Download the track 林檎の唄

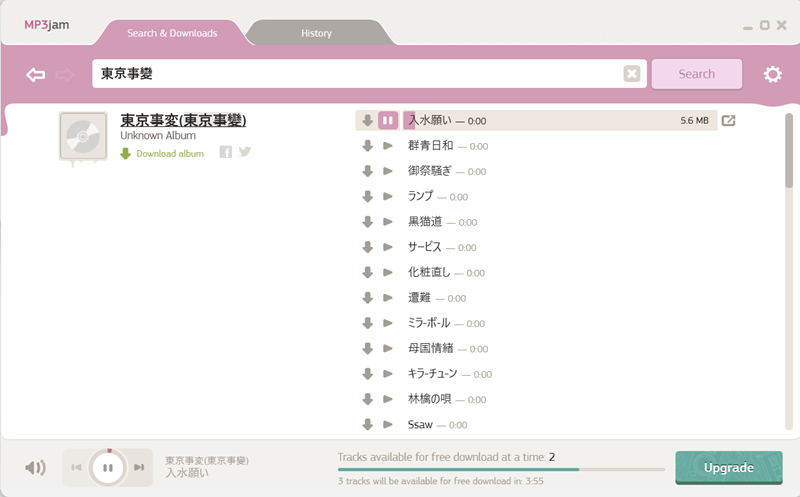click(x=367, y=400)
